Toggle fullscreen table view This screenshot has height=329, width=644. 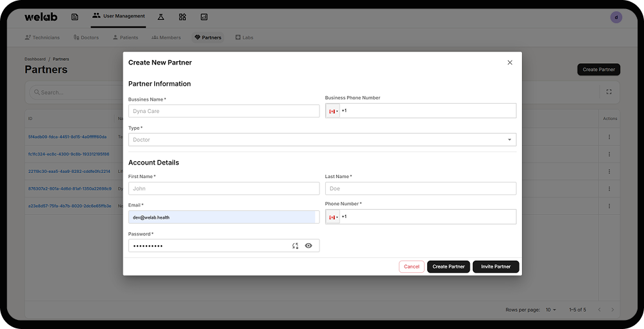coord(609,92)
